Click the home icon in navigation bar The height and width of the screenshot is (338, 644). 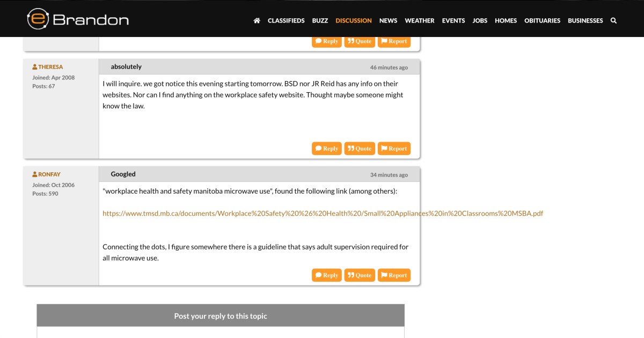[257, 20]
